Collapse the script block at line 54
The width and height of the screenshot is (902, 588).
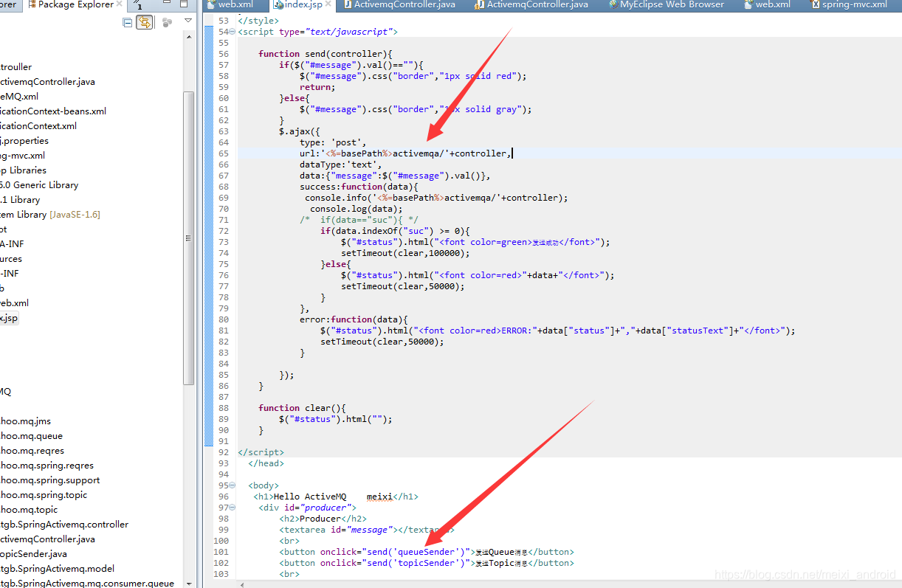point(233,32)
